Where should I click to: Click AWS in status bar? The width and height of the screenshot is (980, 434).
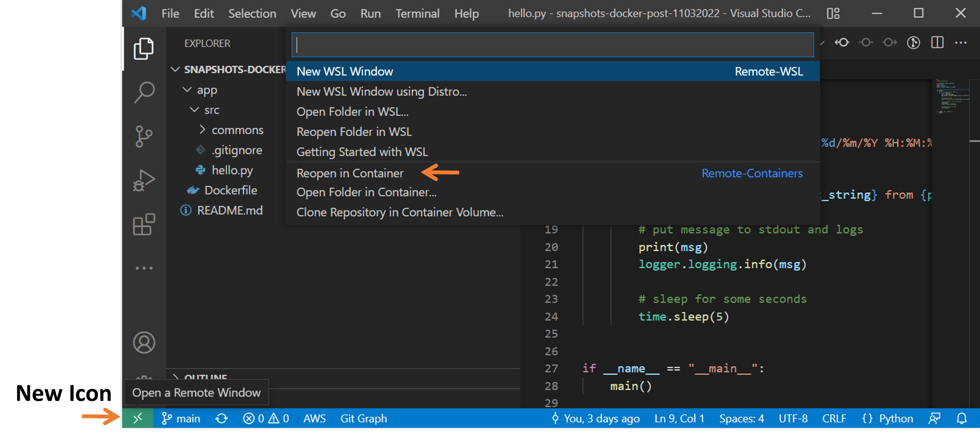[314, 418]
